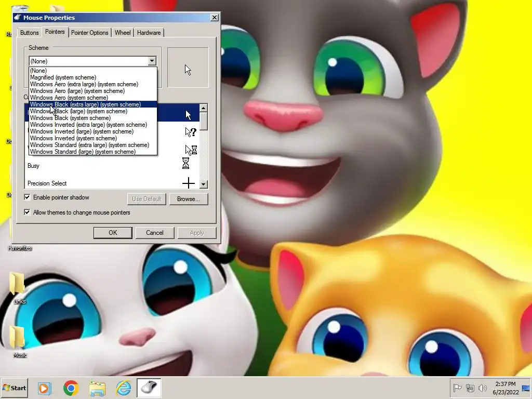
Task: Select the (None) scheme option
Action: (x=93, y=71)
